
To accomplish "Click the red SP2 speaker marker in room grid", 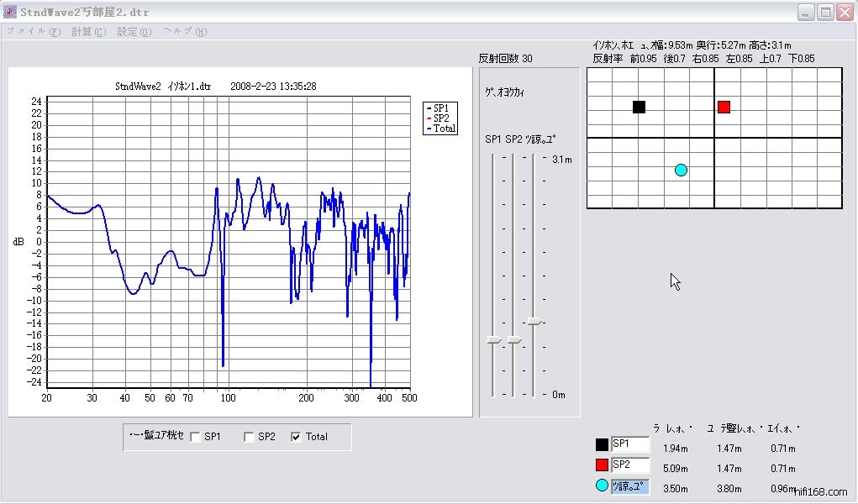I will (724, 107).
